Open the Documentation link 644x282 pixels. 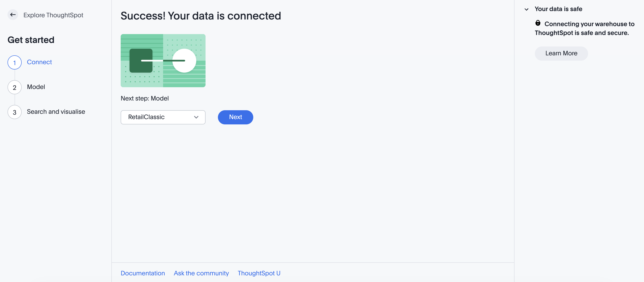143,273
